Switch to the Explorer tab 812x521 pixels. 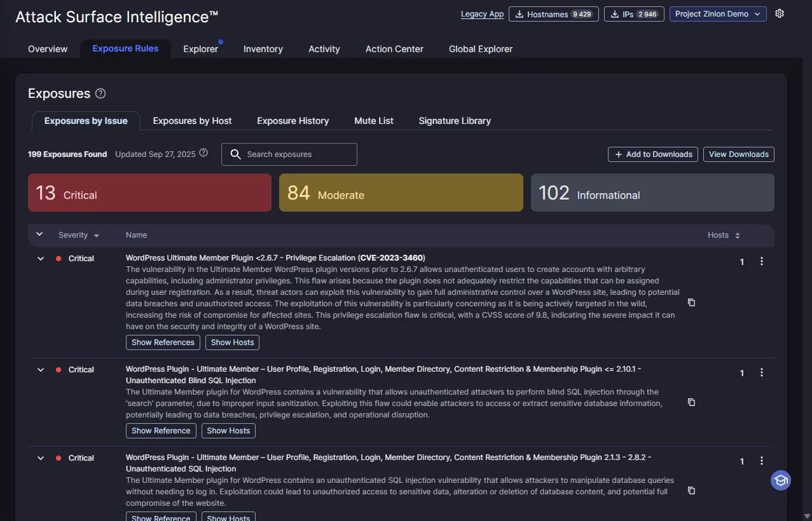click(x=201, y=49)
